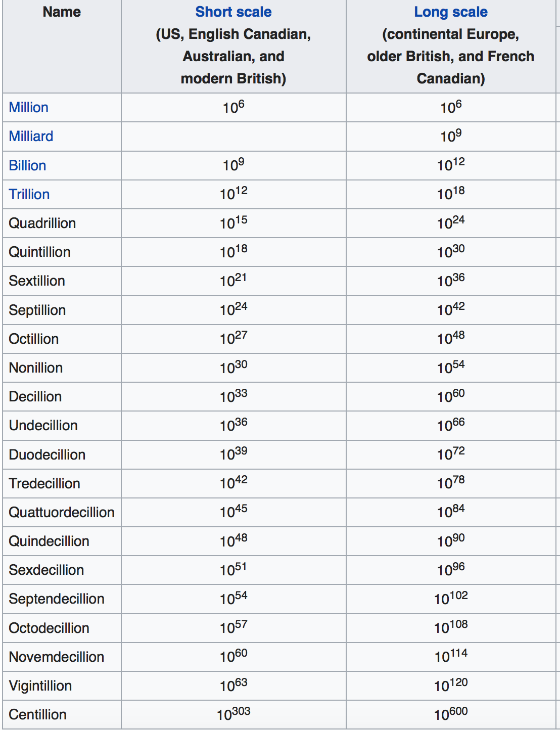
Task: Click Quattuordecillion in the Name column
Action: (x=62, y=512)
